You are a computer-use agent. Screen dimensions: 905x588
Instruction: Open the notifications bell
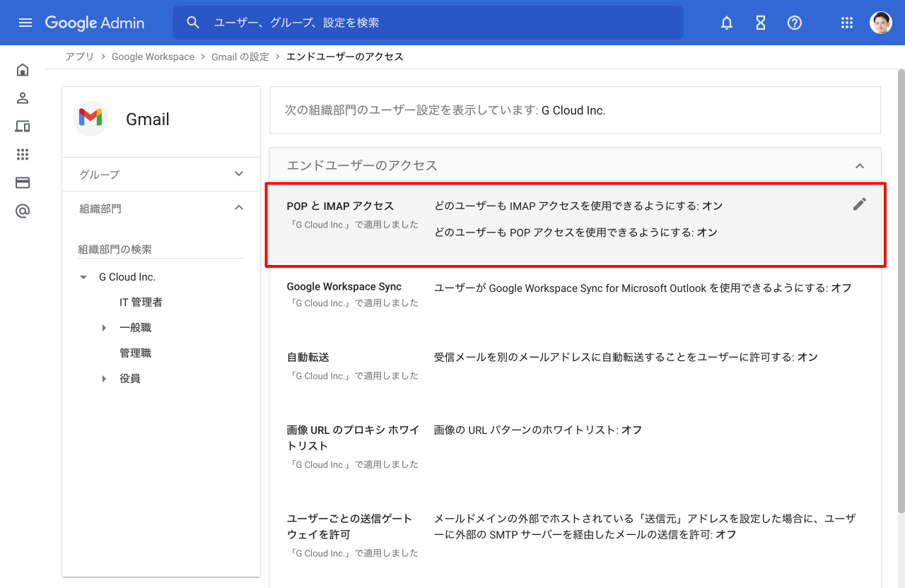click(727, 23)
